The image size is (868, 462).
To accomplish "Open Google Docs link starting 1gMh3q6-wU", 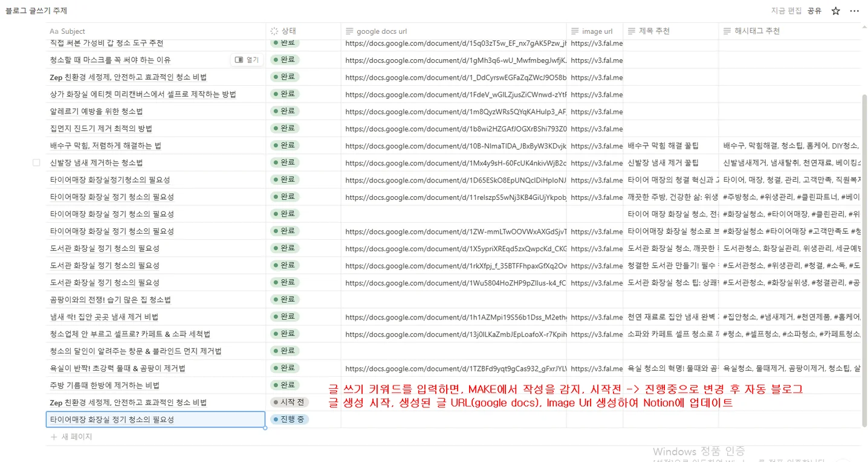I will (x=456, y=60).
